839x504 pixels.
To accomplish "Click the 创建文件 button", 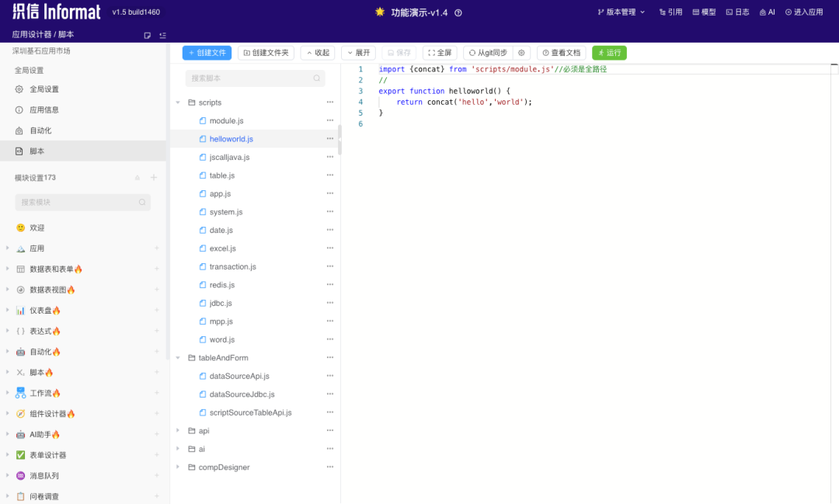I will [207, 53].
